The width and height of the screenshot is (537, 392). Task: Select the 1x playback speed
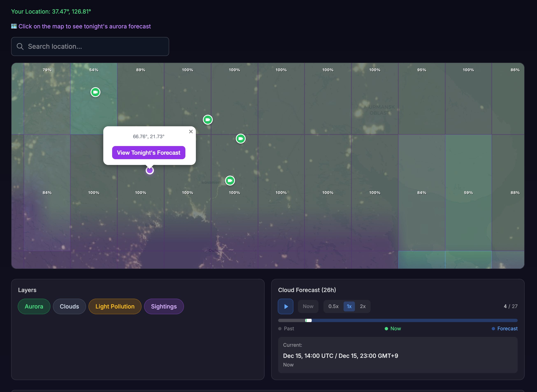(349, 306)
